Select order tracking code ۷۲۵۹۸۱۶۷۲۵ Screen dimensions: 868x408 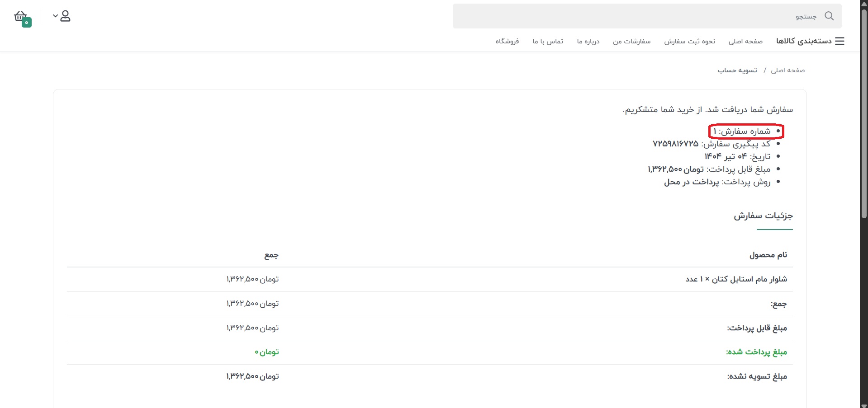(x=675, y=144)
